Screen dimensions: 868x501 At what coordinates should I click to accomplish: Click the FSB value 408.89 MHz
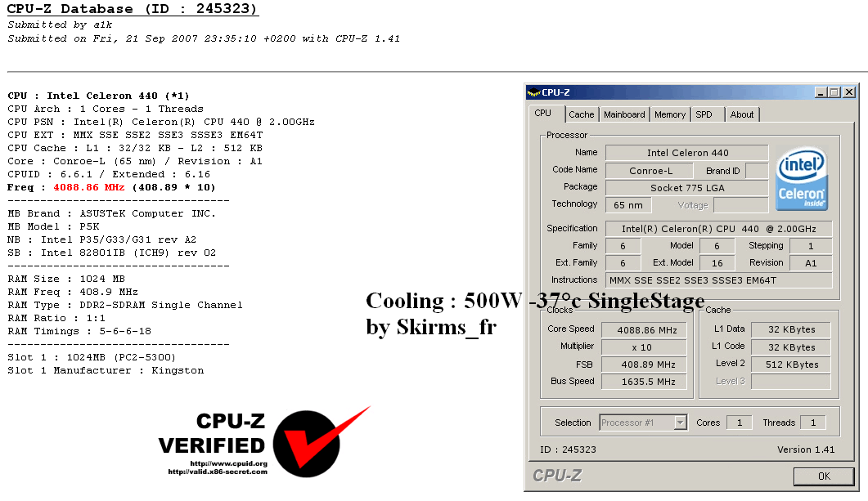(x=645, y=365)
